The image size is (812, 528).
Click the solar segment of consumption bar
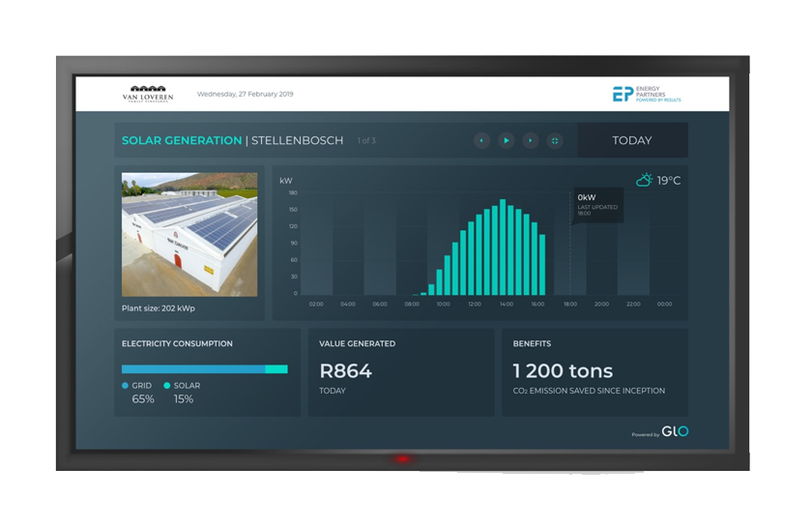276,369
